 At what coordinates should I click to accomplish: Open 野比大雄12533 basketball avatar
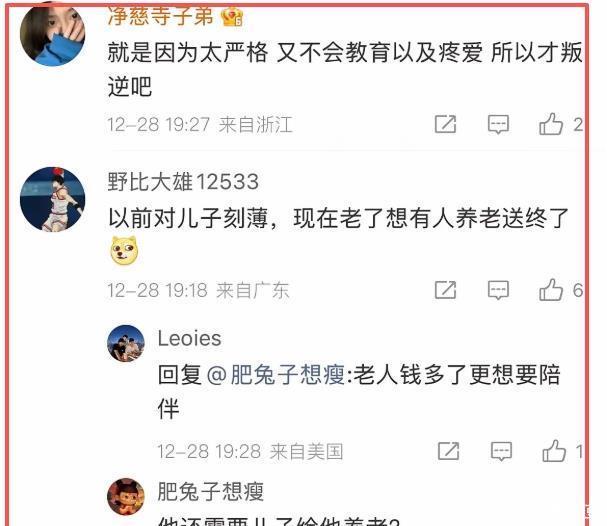53,199
